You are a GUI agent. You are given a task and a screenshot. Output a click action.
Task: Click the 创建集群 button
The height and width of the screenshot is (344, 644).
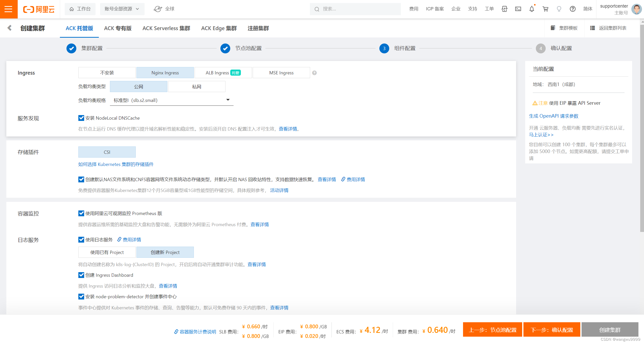click(610, 330)
